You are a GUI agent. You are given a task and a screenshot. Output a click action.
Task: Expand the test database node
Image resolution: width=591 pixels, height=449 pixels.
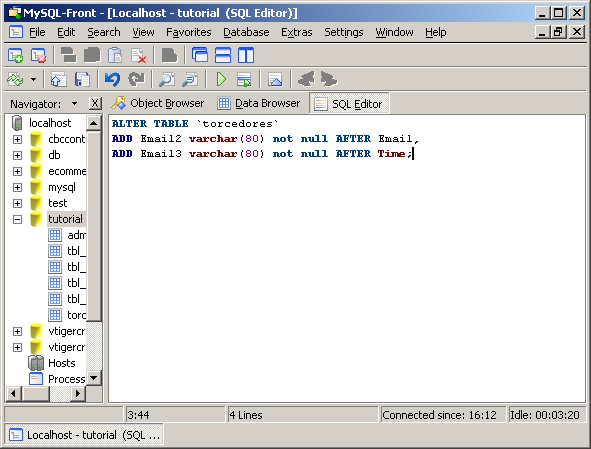pyautogui.click(x=17, y=204)
